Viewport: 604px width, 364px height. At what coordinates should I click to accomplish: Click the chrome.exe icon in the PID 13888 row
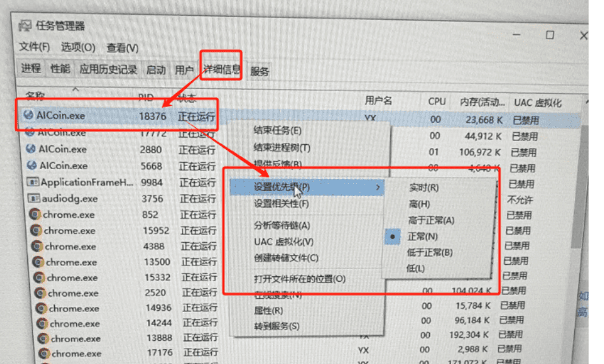click(43, 338)
